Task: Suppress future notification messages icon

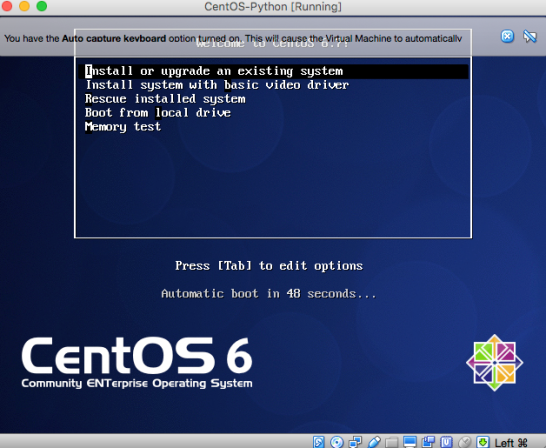Action: click(530, 36)
